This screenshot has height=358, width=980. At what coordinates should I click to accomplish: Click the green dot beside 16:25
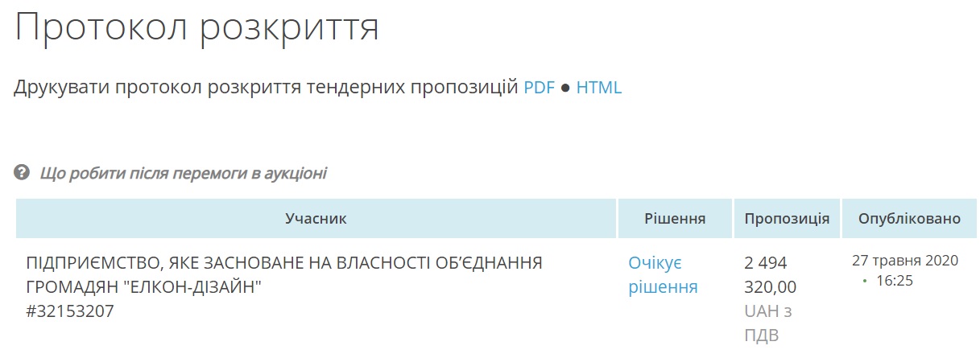865,282
